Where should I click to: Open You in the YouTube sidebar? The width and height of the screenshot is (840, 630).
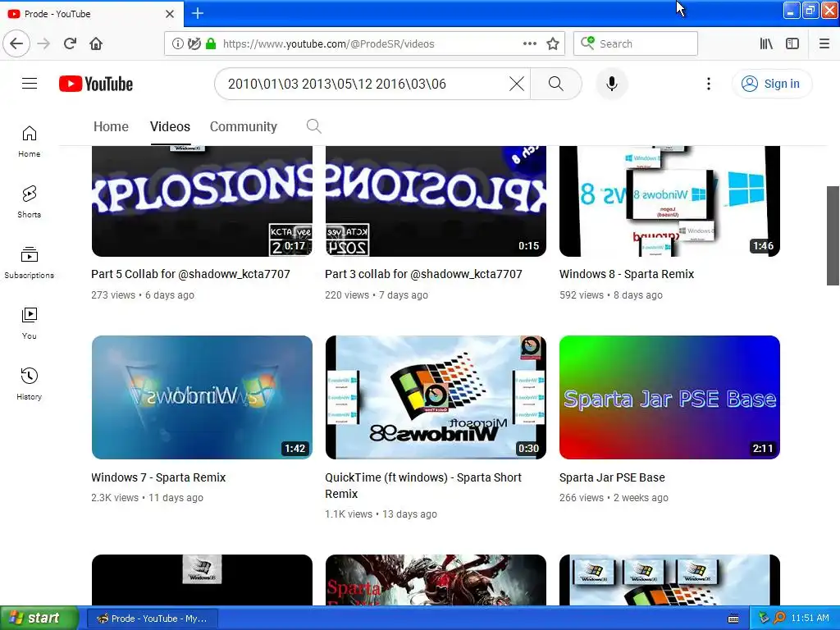click(30, 323)
